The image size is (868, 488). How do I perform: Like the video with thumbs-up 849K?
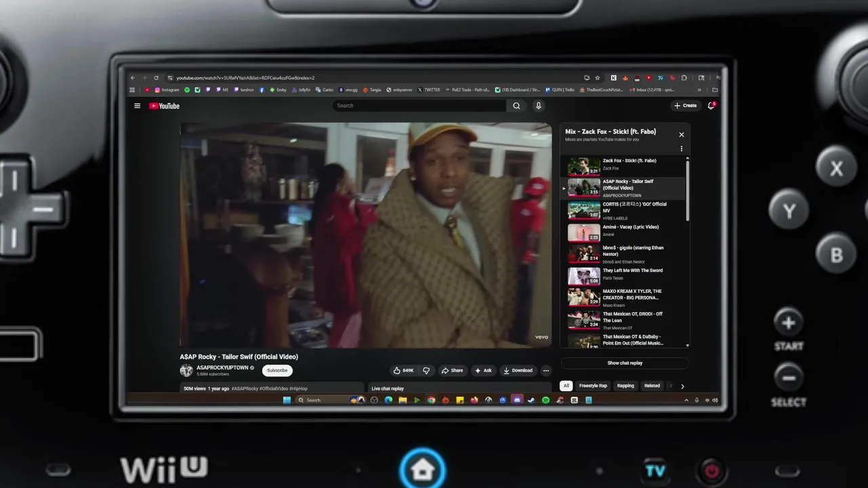(403, 371)
